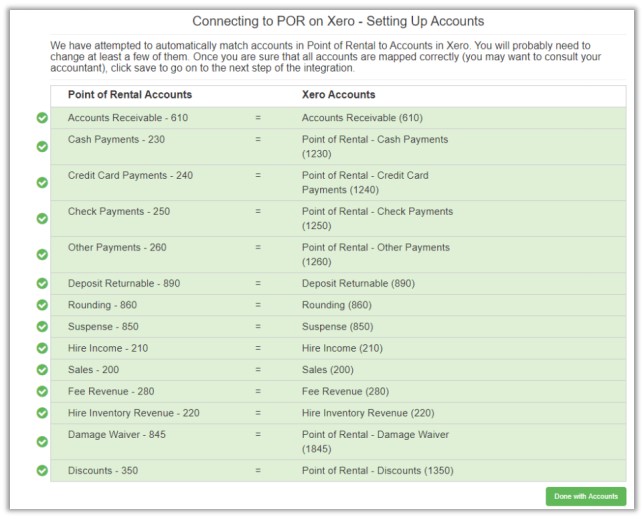Select Xero account Sales (200)
Image resolution: width=644 pixels, height=519 pixels.
coord(328,370)
